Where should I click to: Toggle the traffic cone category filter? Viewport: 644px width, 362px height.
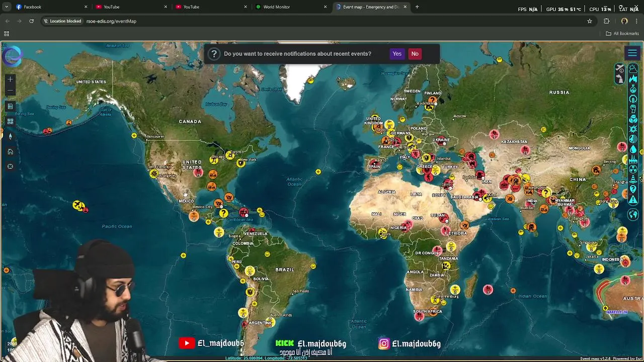pos(633,179)
